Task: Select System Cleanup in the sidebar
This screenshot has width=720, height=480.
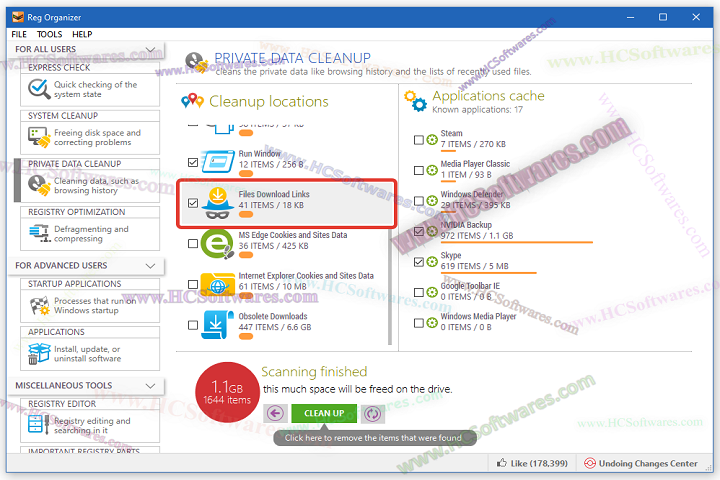Action: pyautogui.click(x=90, y=132)
